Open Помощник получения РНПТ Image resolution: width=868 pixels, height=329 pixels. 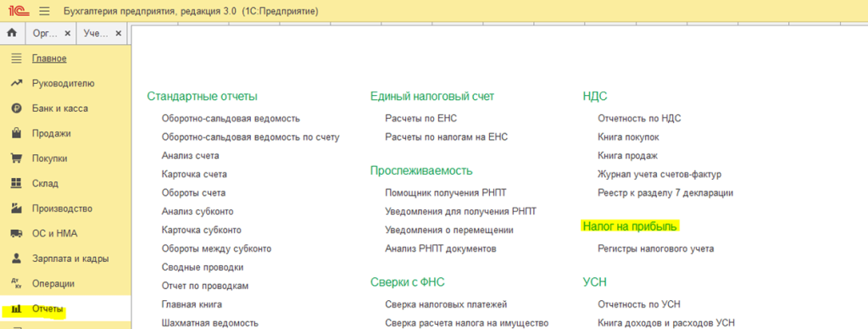tap(446, 192)
